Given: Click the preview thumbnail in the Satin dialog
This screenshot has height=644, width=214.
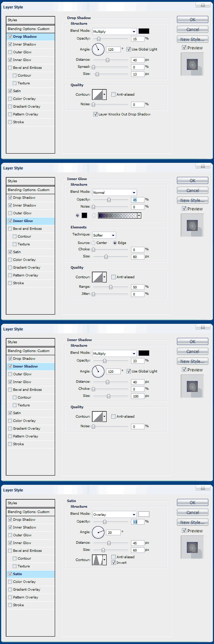Looking at the screenshot, I should pyautogui.click(x=192, y=547).
